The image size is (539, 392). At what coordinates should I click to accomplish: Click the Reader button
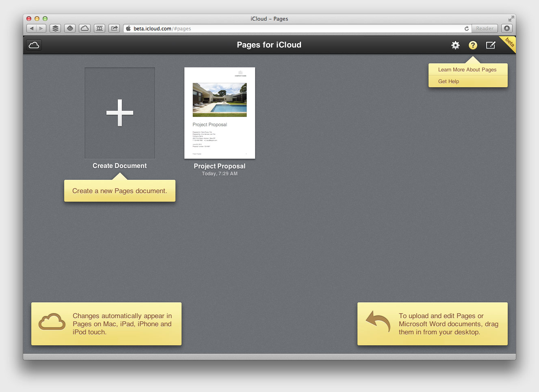[485, 28]
